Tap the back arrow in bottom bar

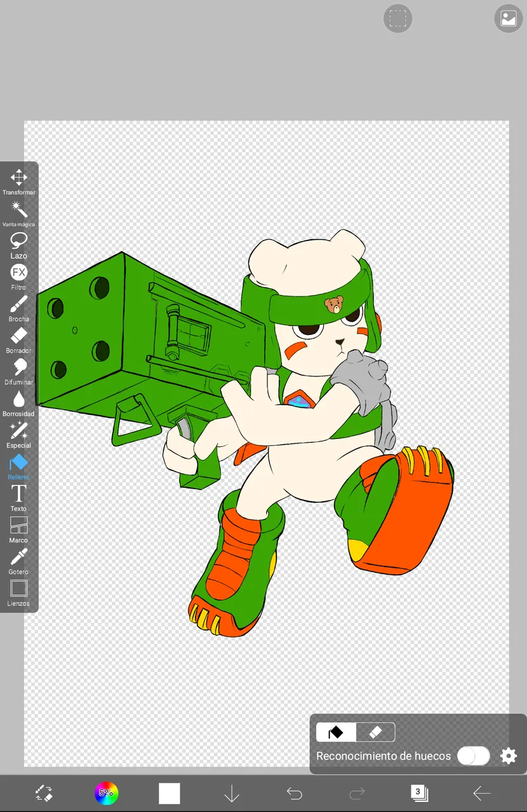tap(482, 793)
